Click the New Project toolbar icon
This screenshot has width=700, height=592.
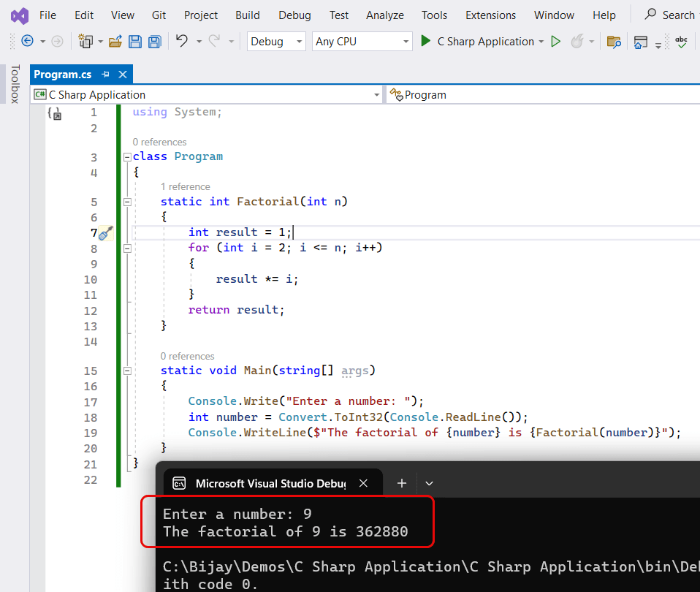click(x=85, y=42)
